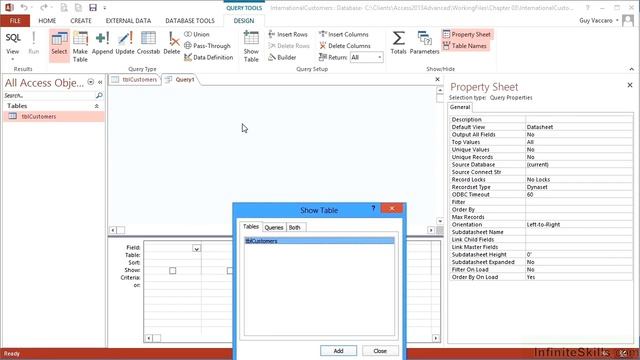Viewport: 640px width, 360px height.
Task: Collapse the ribbon with the chevron
Action: [x=631, y=69]
